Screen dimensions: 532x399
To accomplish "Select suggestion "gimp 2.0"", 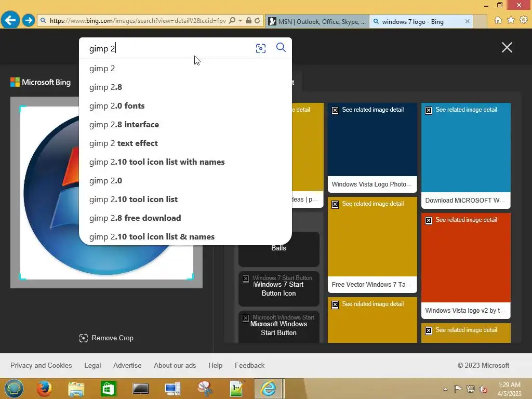I will tap(185, 180).
